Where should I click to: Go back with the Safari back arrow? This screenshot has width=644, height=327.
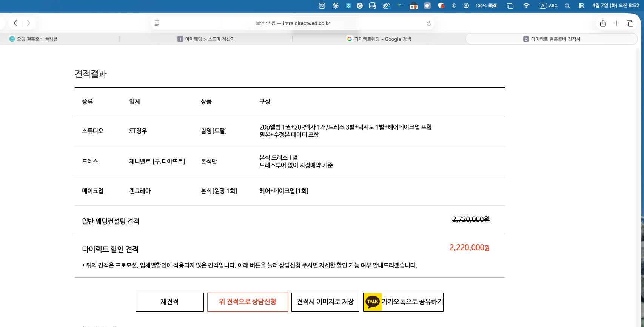(x=15, y=23)
